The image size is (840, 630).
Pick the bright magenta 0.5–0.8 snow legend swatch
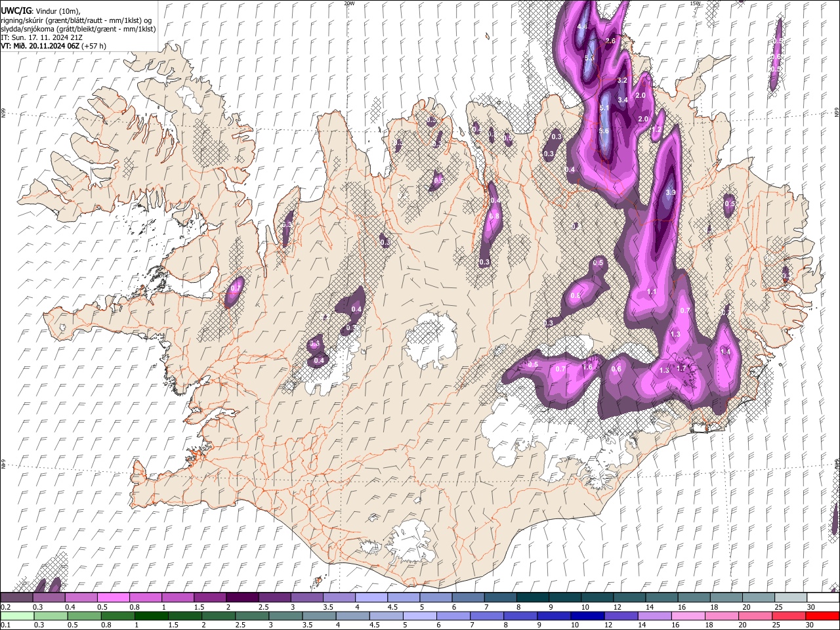(x=113, y=597)
